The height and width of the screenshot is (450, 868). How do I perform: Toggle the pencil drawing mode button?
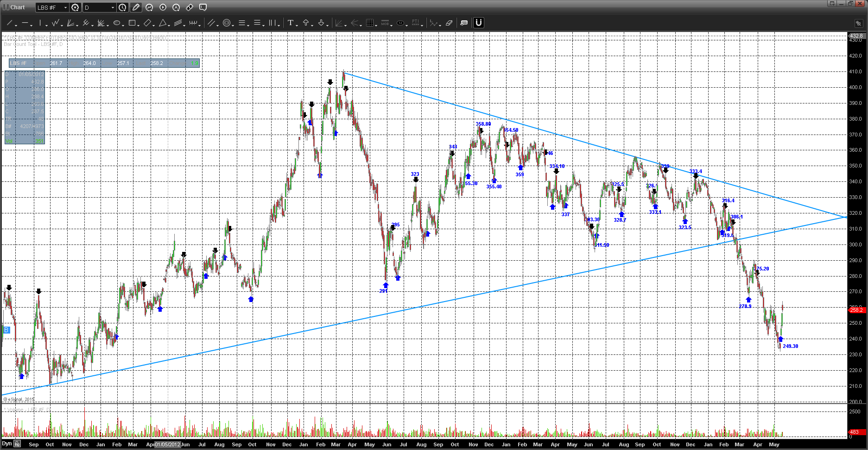point(136,7)
